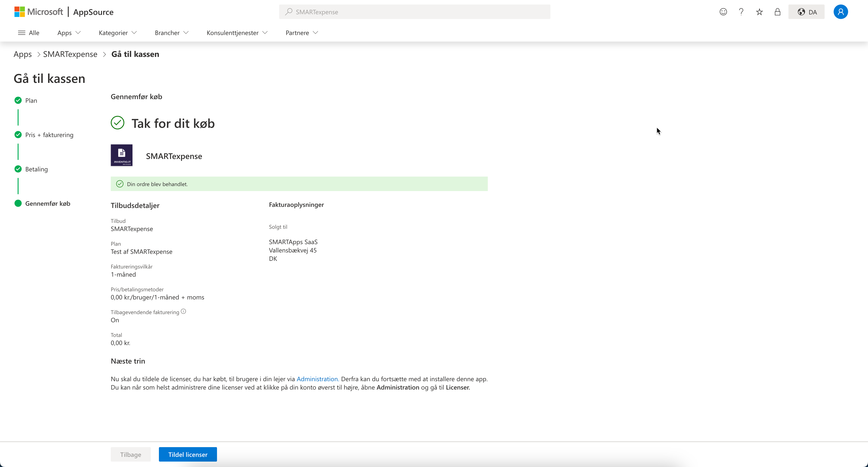The width and height of the screenshot is (868, 467).
Task: Click the Tilbage button
Action: coord(131,455)
